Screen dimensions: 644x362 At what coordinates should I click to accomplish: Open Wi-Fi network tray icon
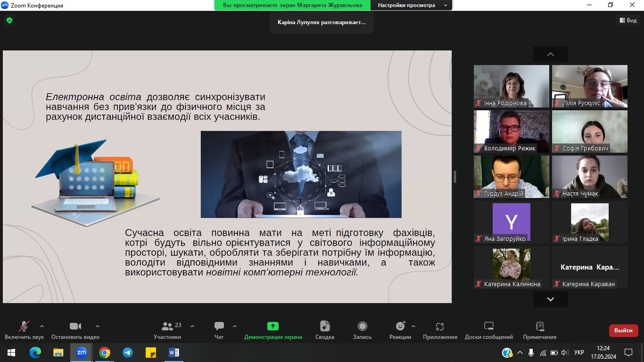pyautogui.click(x=543, y=353)
